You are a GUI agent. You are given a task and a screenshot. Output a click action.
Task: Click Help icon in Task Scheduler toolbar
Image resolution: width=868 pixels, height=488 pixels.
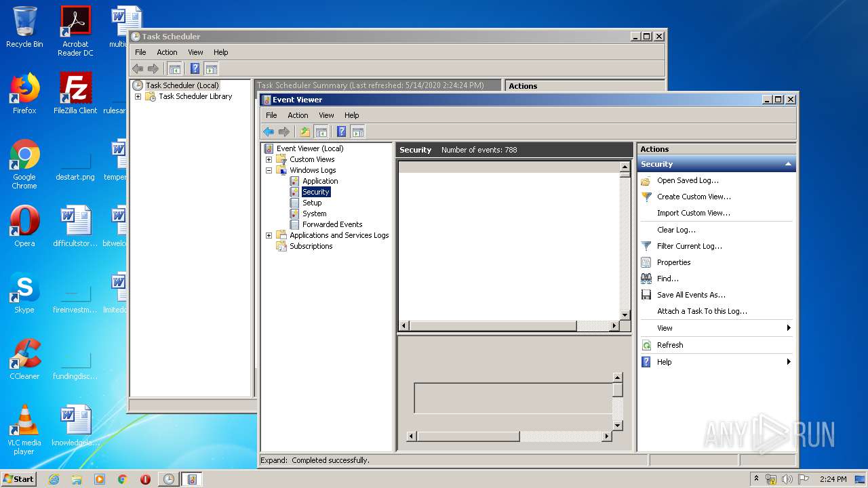(195, 68)
